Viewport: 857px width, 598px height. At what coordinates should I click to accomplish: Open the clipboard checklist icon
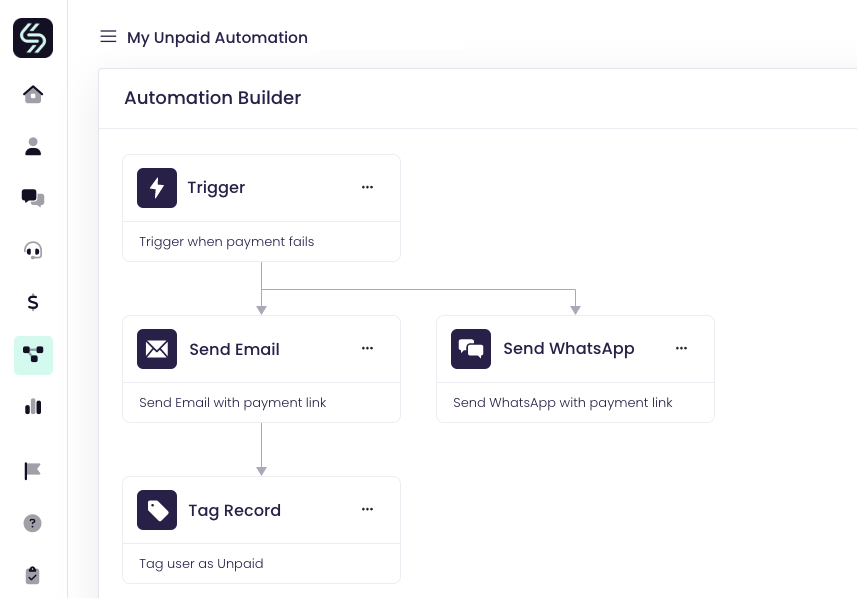click(x=33, y=575)
